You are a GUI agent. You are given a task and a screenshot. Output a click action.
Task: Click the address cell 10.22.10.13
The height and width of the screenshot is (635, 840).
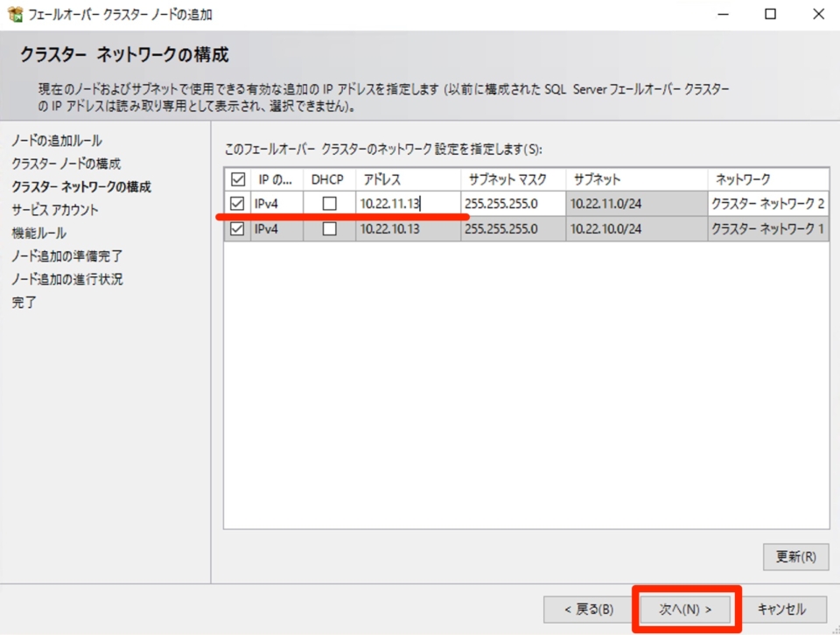tap(408, 228)
